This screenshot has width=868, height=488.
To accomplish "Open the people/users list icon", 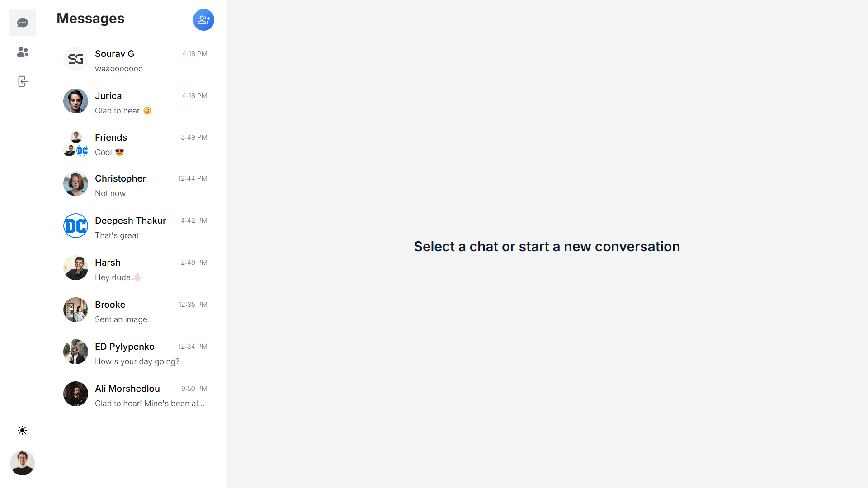I will pyautogui.click(x=23, y=52).
